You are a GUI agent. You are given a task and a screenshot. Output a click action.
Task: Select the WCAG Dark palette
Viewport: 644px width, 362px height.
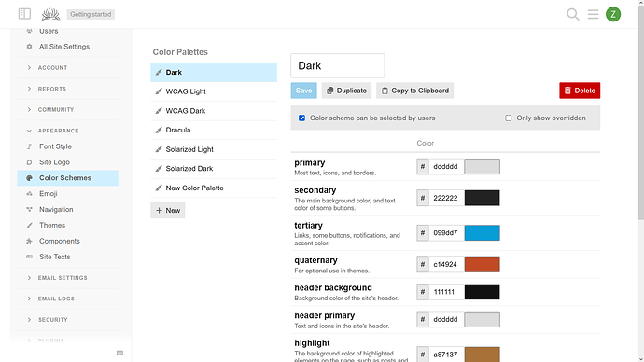click(x=214, y=111)
